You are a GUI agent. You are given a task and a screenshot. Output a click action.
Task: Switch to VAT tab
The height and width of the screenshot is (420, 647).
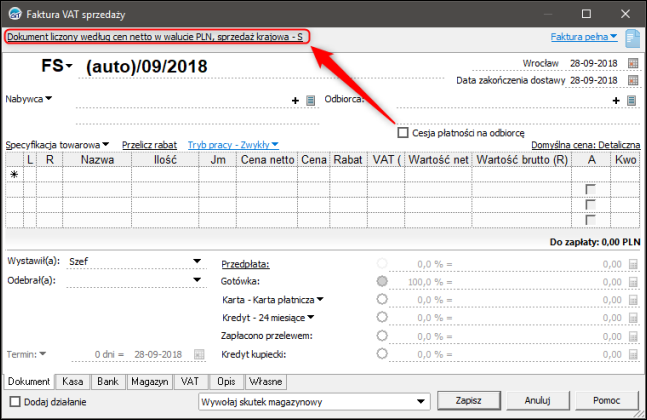tap(190, 382)
